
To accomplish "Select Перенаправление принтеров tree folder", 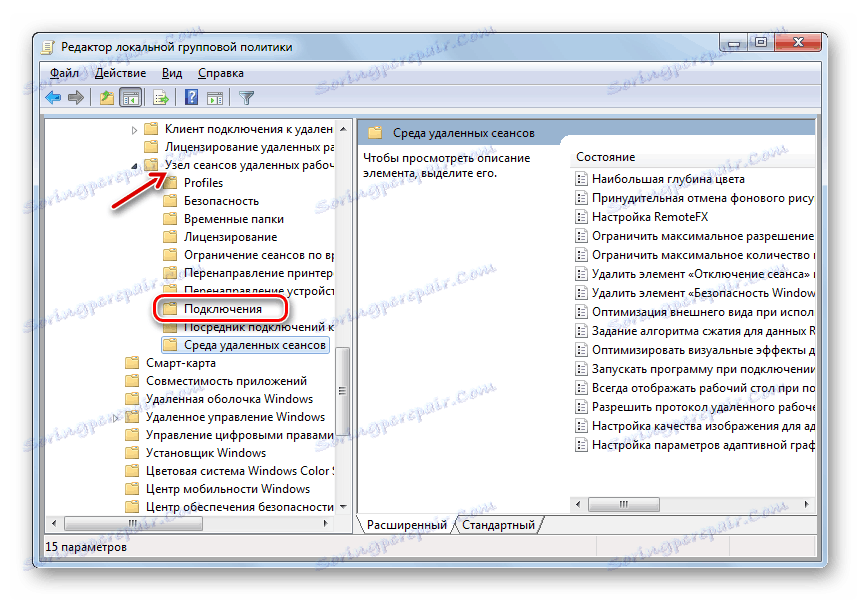I will (x=258, y=273).
